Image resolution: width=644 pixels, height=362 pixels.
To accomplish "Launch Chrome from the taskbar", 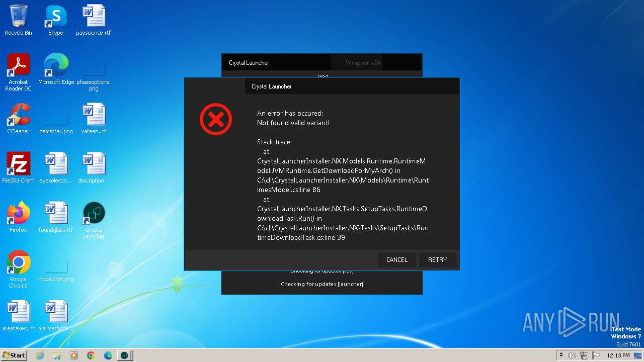I will tap(91, 355).
